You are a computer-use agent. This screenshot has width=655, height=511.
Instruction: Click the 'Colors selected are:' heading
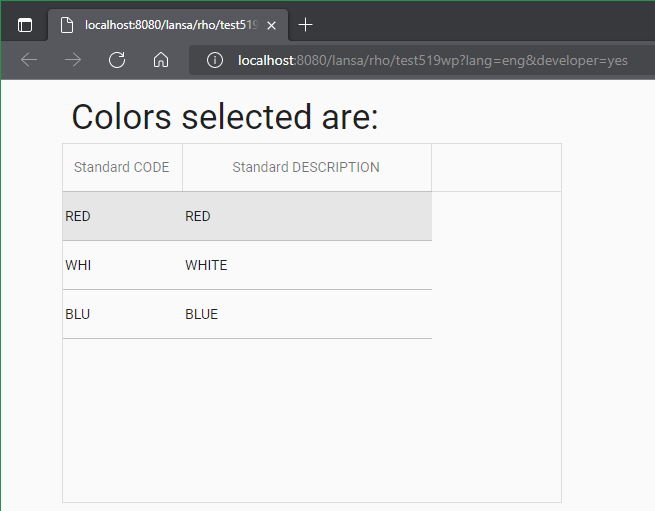pos(225,117)
